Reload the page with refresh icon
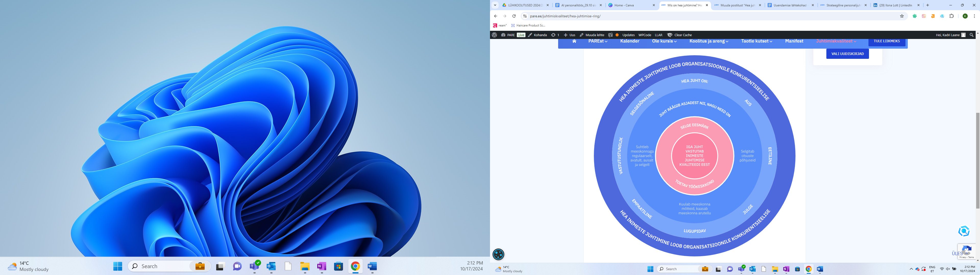 [514, 16]
